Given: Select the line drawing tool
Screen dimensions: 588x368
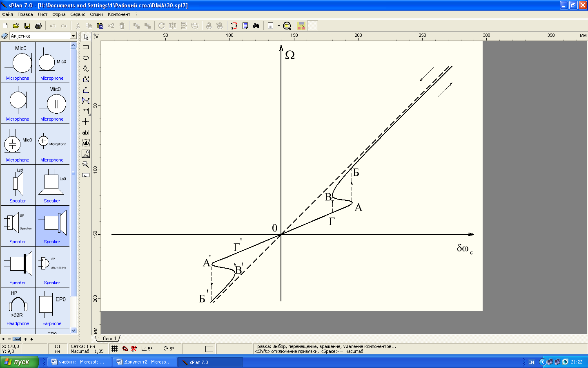Looking at the screenshot, I should [86, 90].
